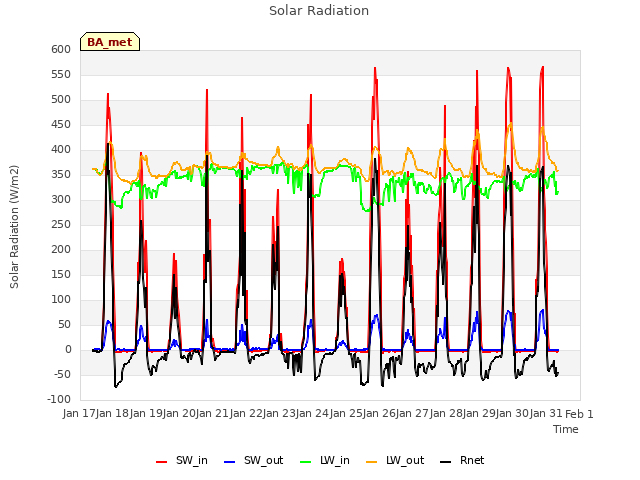640x480 pixels.
Task: Click the Jan 29 x-axis date label
Action: pos(479,413)
